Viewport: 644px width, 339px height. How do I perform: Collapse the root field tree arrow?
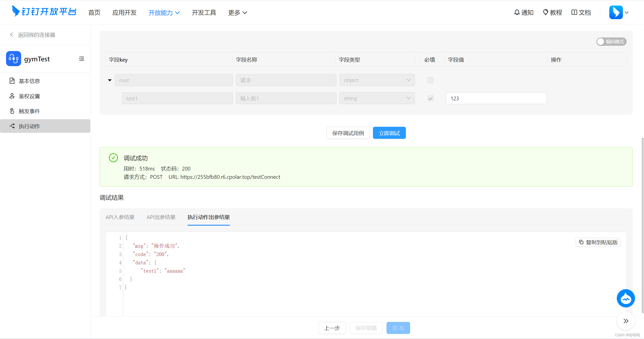coord(110,80)
